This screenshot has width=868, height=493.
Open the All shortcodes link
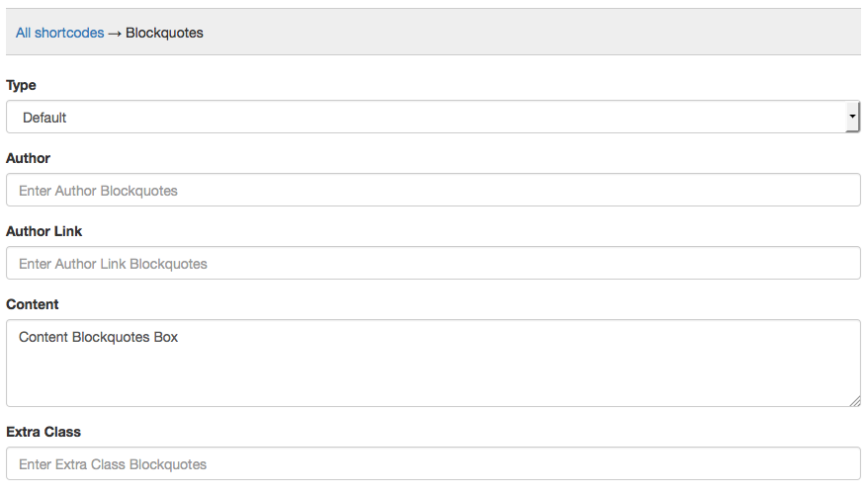click(x=59, y=33)
